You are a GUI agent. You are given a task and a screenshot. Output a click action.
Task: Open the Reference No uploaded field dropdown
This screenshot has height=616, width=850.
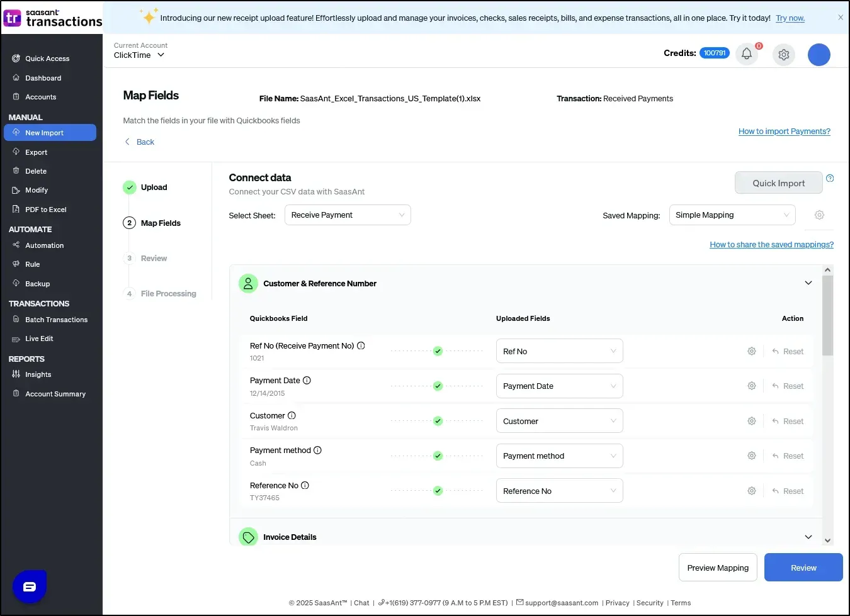click(560, 491)
